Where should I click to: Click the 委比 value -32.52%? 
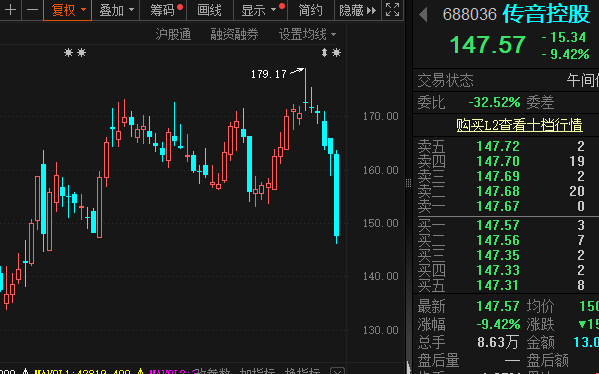click(494, 102)
